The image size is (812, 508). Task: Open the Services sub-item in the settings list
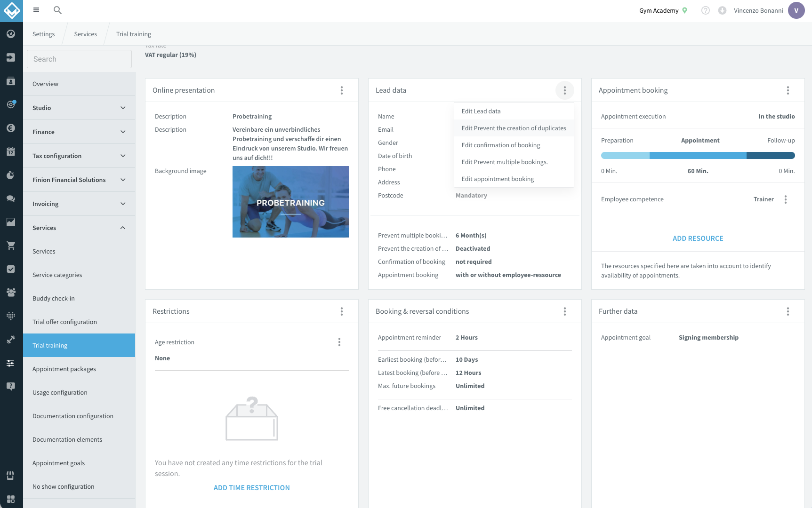(79, 251)
